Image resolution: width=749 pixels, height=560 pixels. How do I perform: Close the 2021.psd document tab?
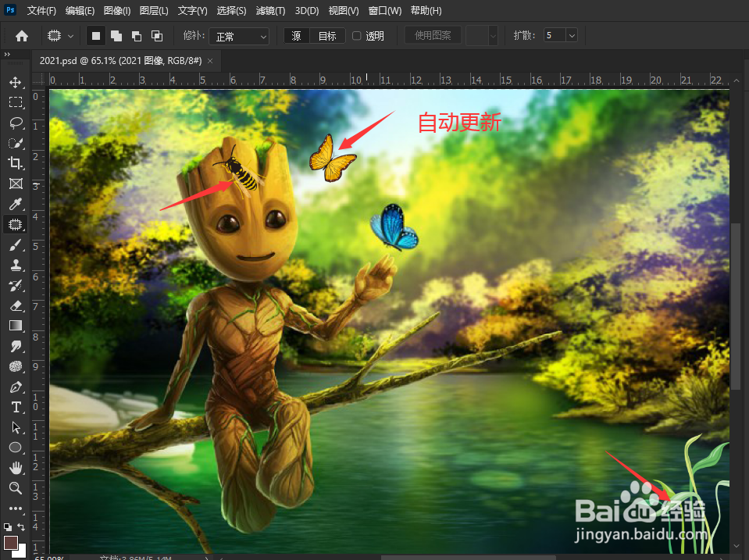pos(210,61)
